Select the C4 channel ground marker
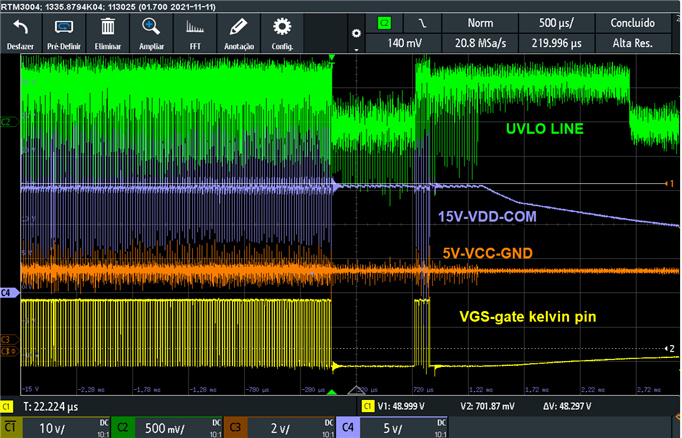This screenshot has height=438, width=682. (9, 293)
